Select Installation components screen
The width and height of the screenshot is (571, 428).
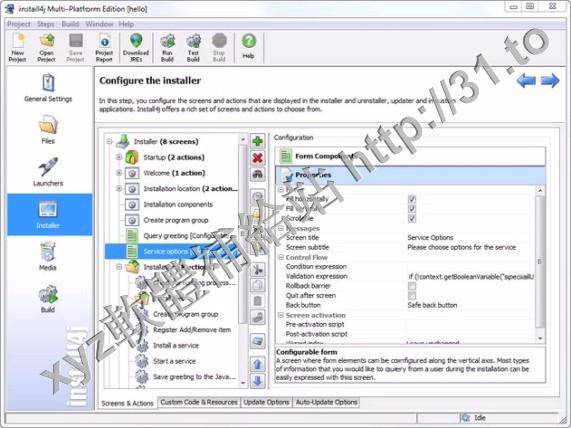[178, 204]
